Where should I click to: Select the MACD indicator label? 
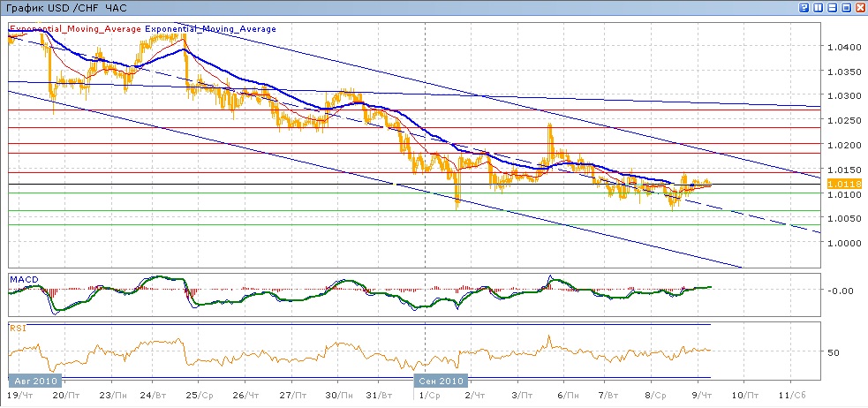click(22, 279)
